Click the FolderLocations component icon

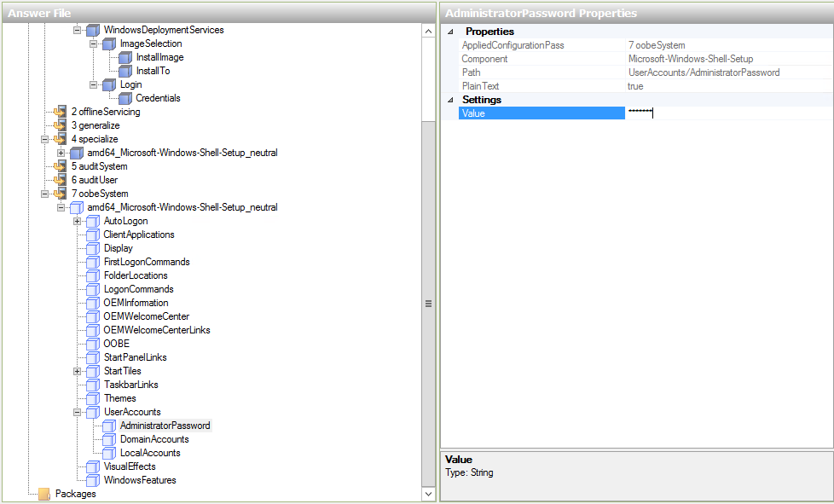[93, 275]
